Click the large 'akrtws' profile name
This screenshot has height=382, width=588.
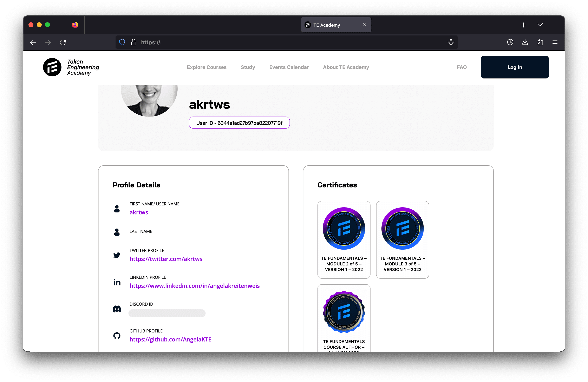(x=209, y=104)
